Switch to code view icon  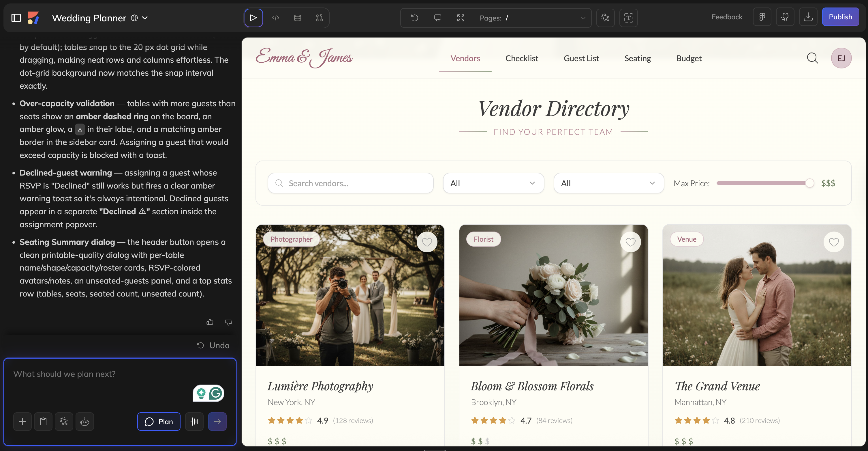point(275,18)
